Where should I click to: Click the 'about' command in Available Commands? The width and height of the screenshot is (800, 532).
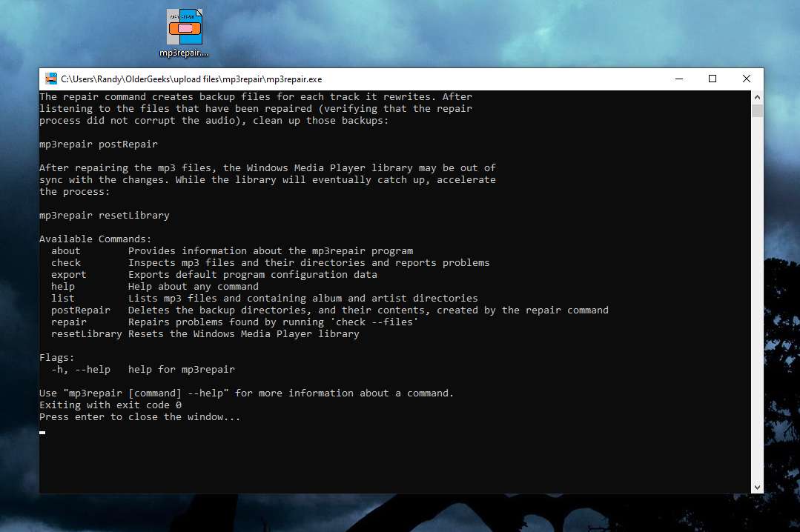point(66,251)
